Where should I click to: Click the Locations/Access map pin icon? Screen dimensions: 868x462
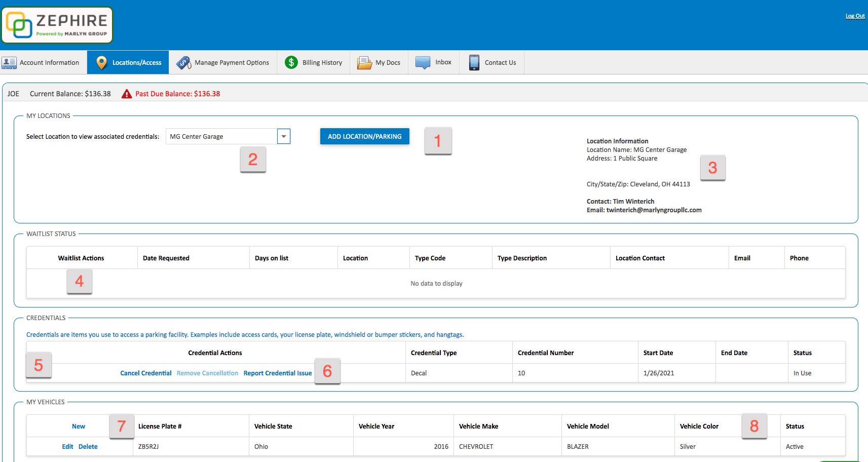(x=101, y=63)
